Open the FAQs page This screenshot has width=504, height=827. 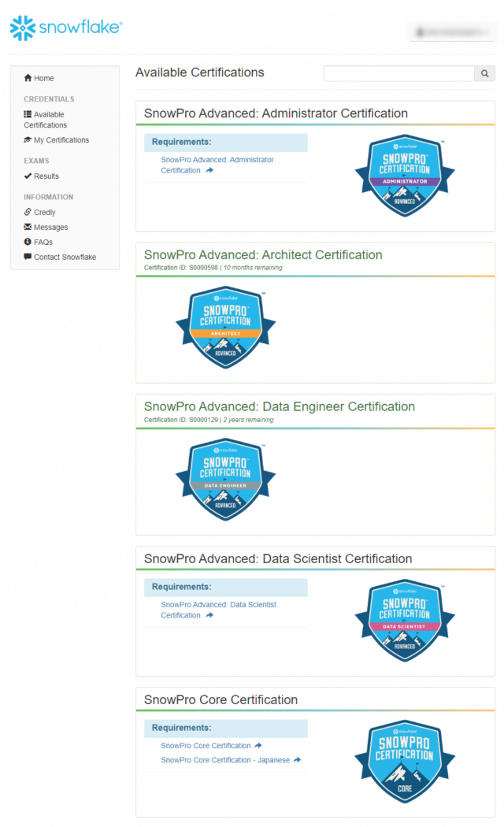pos(39,242)
